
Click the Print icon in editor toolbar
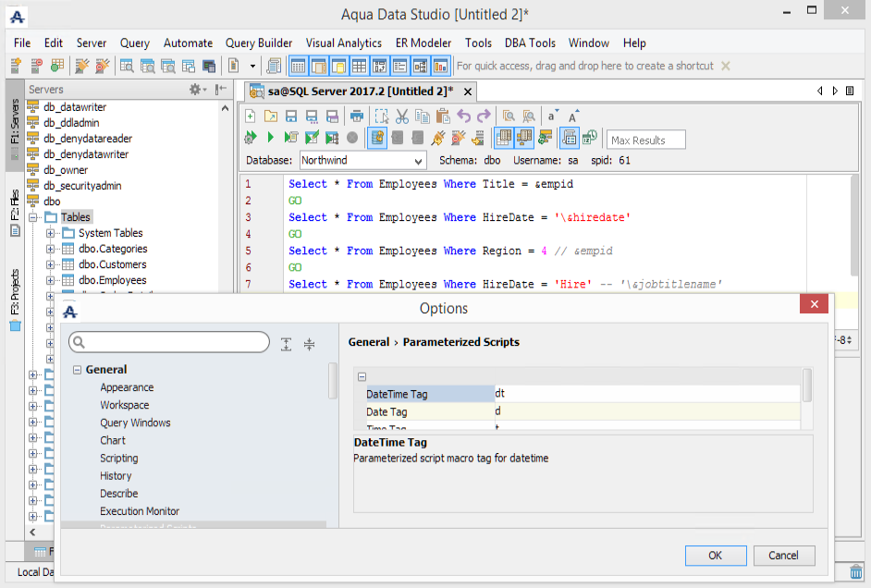point(356,116)
